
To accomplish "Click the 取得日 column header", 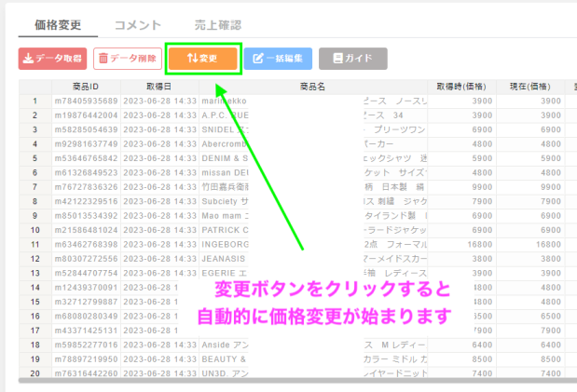I will [x=158, y=87].
